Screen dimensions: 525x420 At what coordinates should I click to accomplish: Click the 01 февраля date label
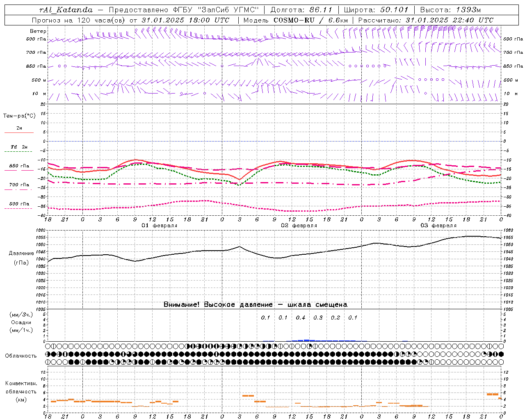(160, 226)
